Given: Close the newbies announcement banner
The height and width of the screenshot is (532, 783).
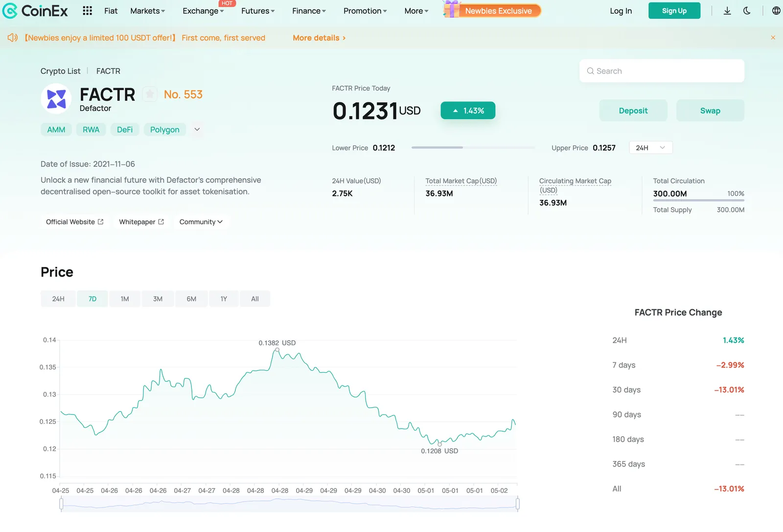Looking at the screenshot, I should point(773,38).
